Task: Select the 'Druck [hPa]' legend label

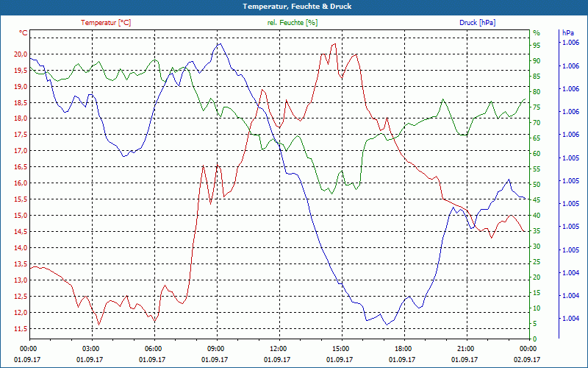Action: [477, 23]
